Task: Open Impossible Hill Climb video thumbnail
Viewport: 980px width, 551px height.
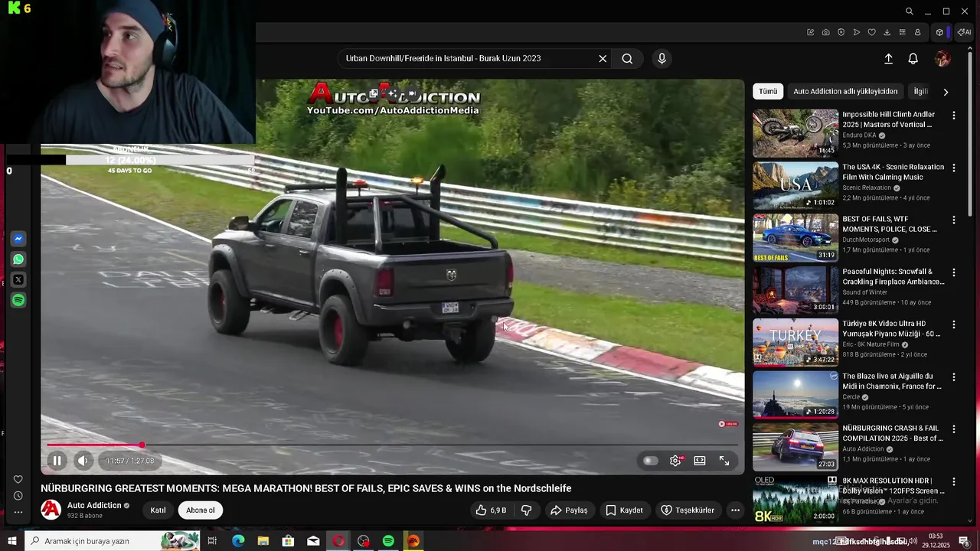Action: tap(795, 133)
